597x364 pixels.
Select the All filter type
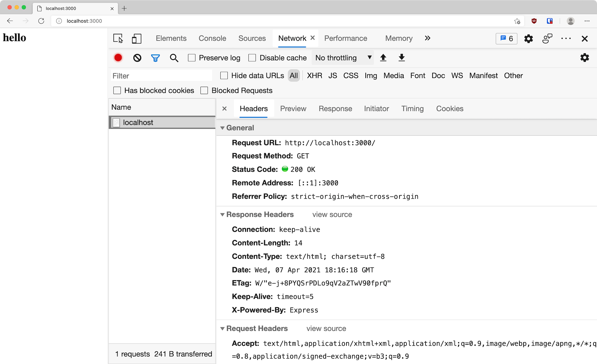(294, 75)
